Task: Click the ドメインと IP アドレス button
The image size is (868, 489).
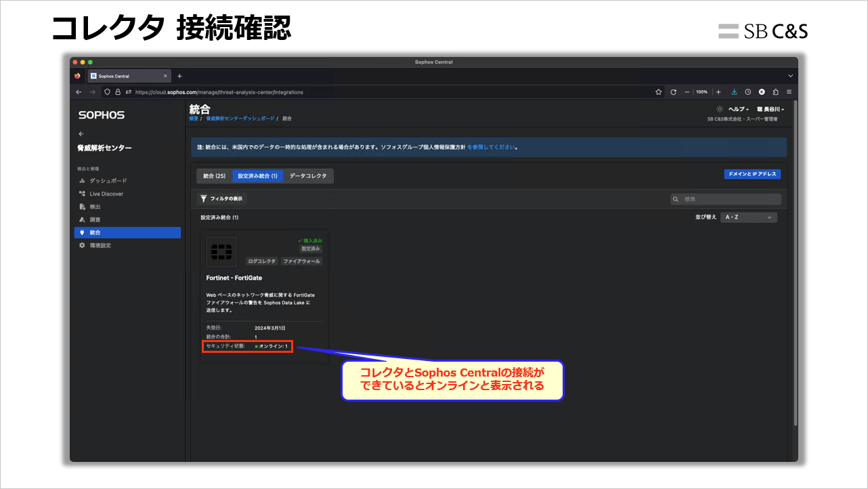Action: point(752,174)
